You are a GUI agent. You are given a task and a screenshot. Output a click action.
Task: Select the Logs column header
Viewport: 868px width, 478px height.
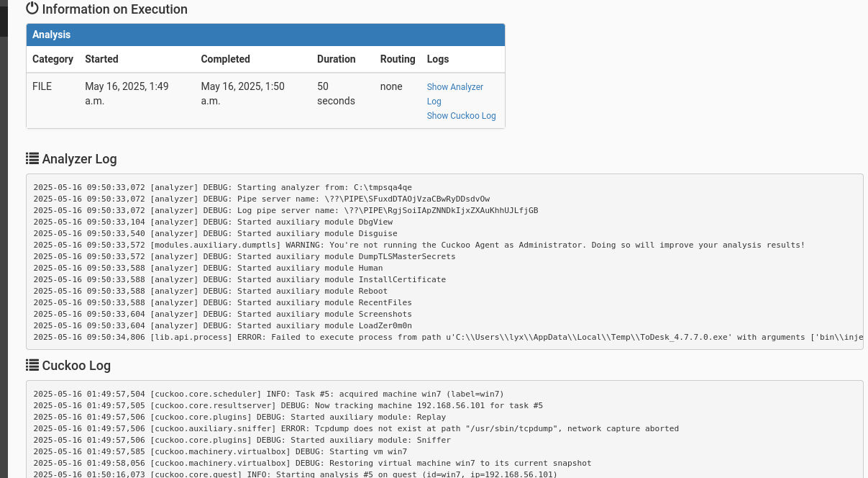click(437, 59)
